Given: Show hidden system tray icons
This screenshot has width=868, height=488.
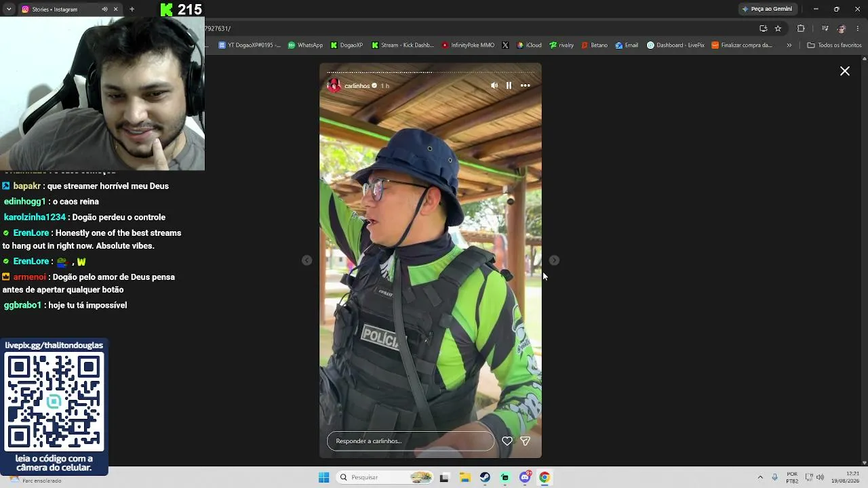Looking at the screenshot, I should 760,477.
